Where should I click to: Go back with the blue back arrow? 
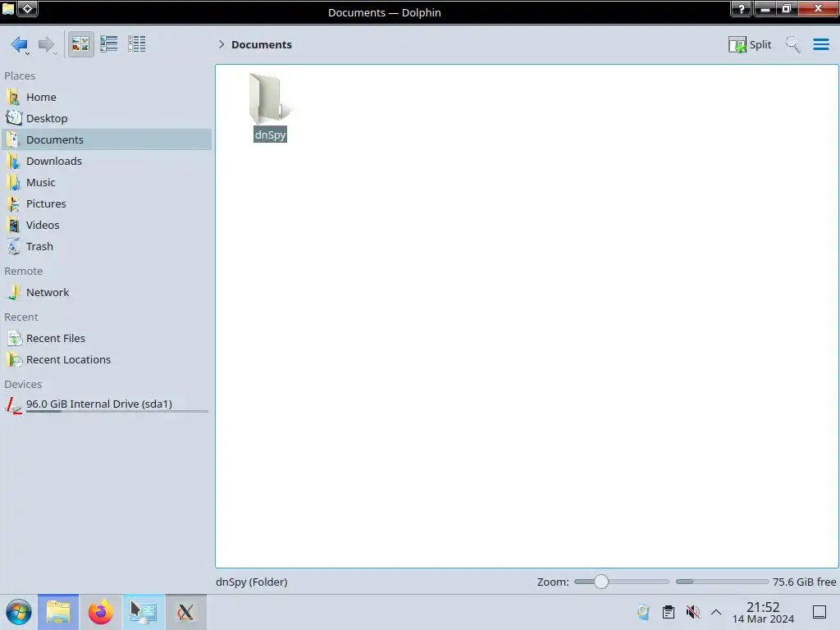coord(18,44)
